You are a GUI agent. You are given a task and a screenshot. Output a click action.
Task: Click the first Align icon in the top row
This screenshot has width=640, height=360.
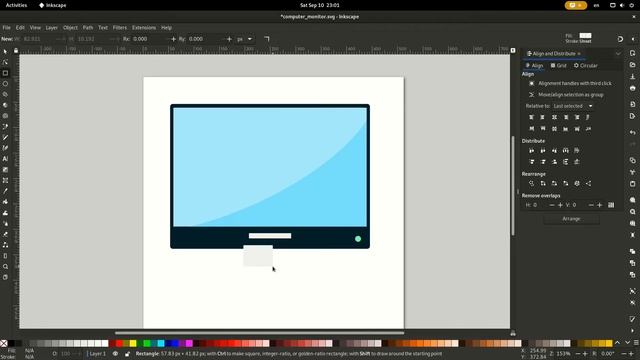pos(531,117)
